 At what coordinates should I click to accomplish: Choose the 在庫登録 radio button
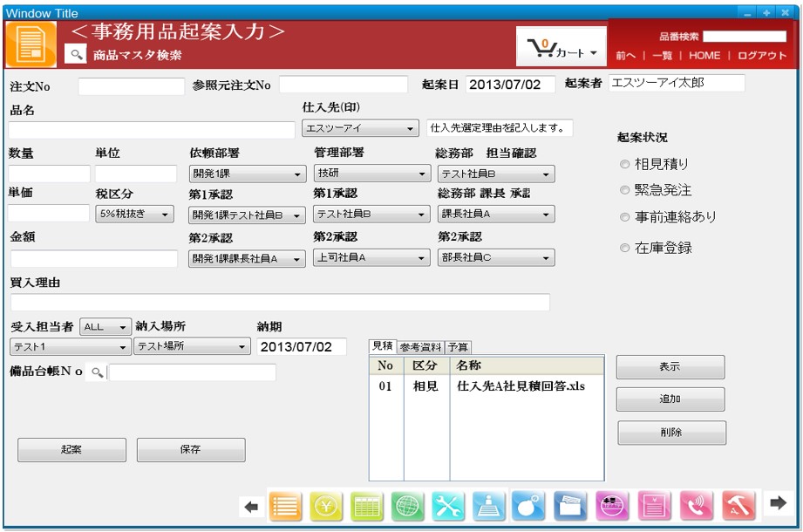[x=623, y=248]
